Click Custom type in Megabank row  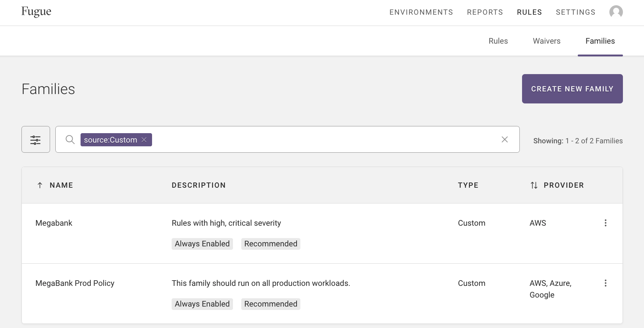(x=472, y=223)
